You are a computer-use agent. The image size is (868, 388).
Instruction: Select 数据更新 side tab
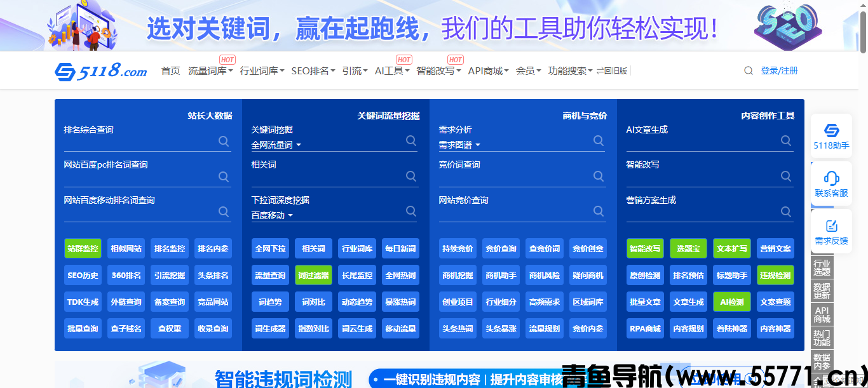pos(822,291)
